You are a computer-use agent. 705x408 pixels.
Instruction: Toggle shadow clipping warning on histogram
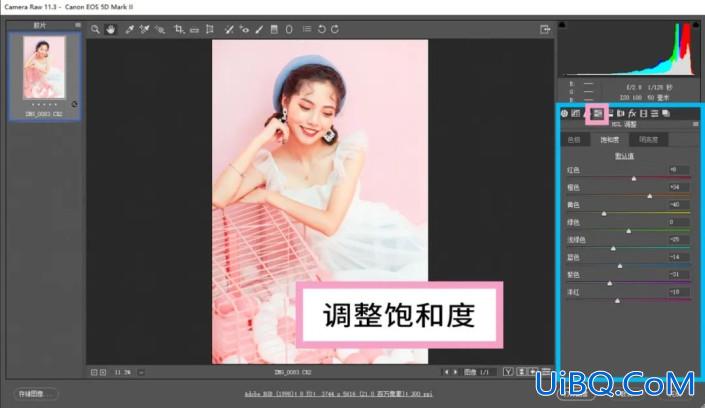[562, 25]
